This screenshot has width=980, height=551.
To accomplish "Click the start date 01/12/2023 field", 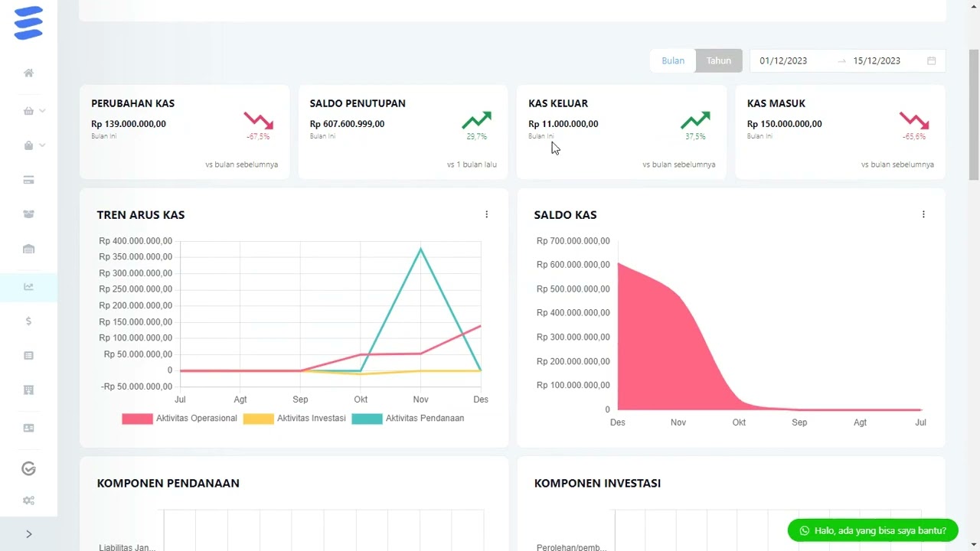I will (783, 60).
